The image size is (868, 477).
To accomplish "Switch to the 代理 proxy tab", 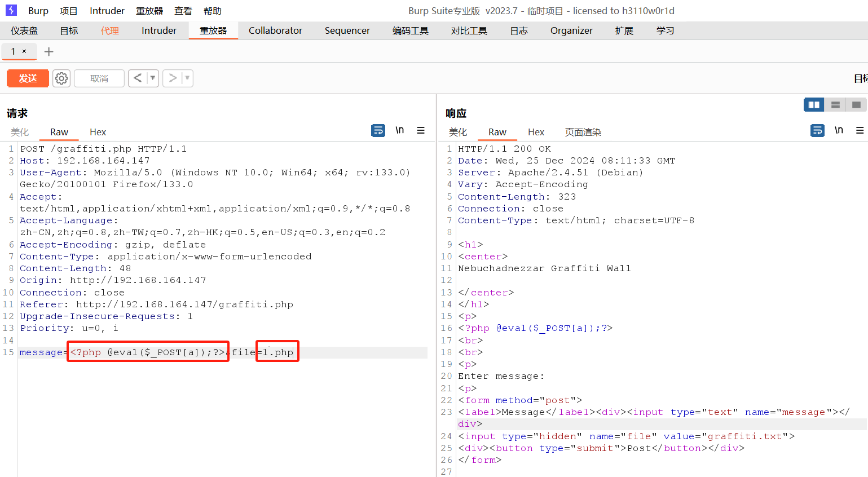I will point(110,30).
